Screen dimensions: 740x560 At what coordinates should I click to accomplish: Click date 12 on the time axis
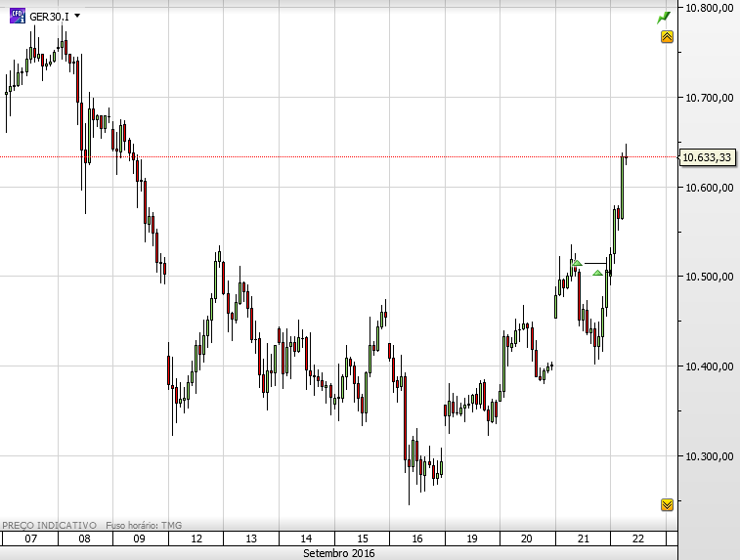[196, 538]
